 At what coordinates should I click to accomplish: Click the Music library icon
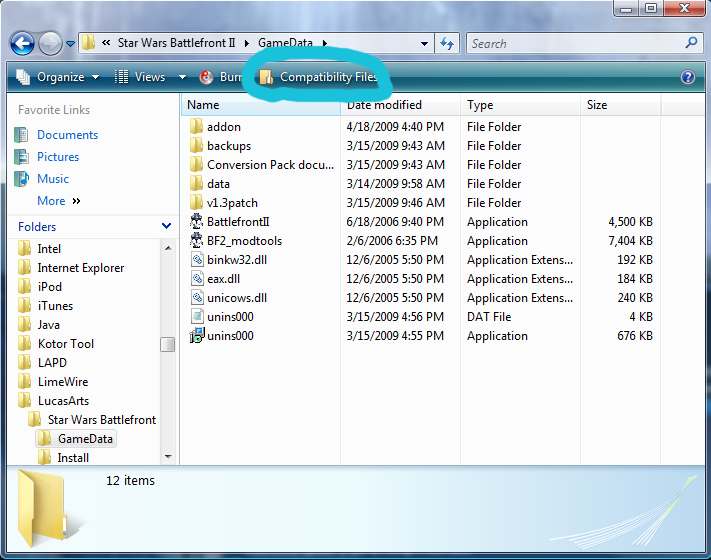[21, 179]
